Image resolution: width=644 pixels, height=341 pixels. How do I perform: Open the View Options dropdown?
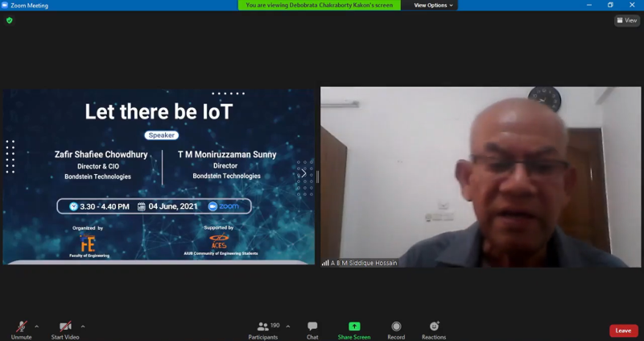(433, 5)
